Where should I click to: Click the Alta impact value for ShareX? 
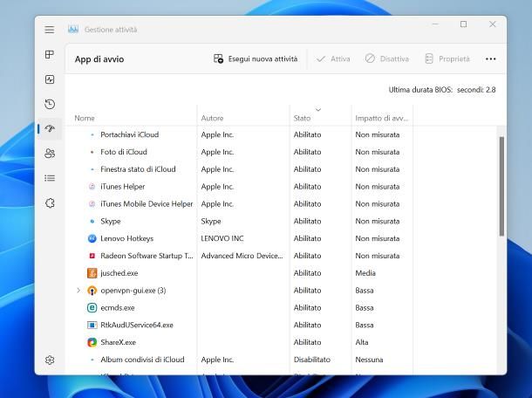[362, 342]
